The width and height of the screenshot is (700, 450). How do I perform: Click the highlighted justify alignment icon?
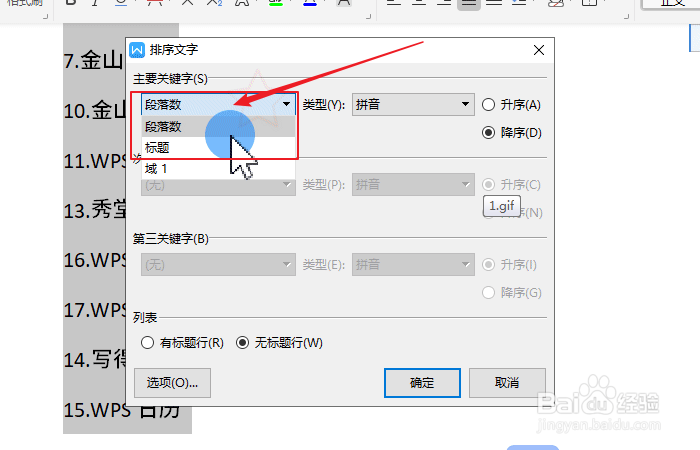pyautogui.click(x=469, y=4)
